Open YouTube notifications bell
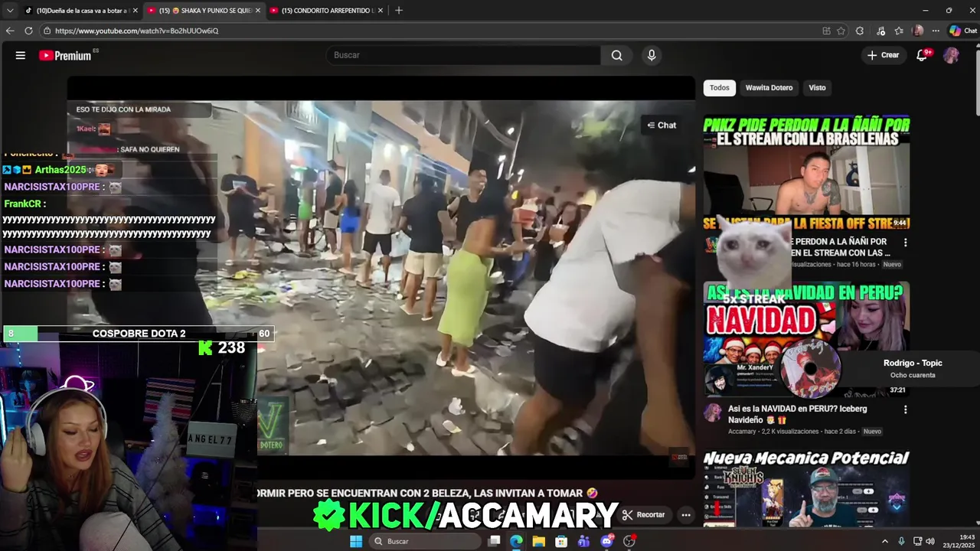This screenshot has height=551, width=980. [922, 55]
